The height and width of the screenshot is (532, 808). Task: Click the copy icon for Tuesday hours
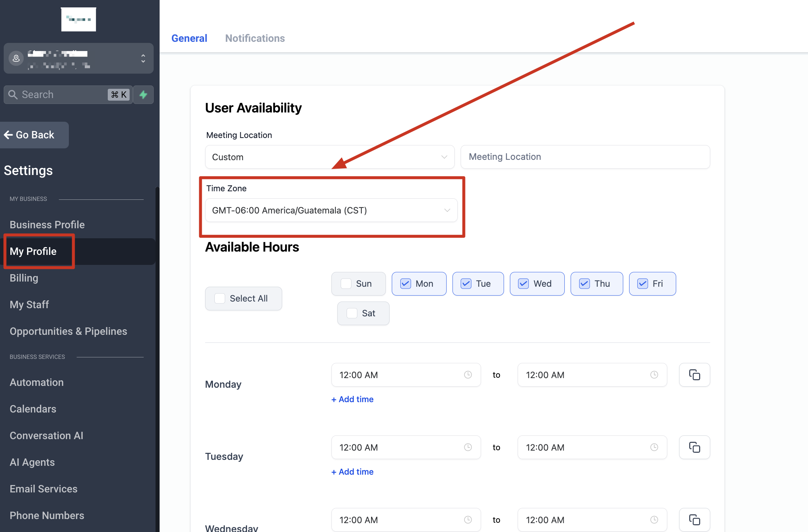pos(694,447)
